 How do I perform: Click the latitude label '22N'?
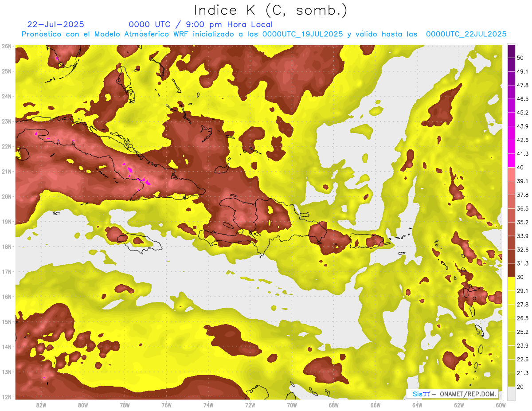[7, 146]
